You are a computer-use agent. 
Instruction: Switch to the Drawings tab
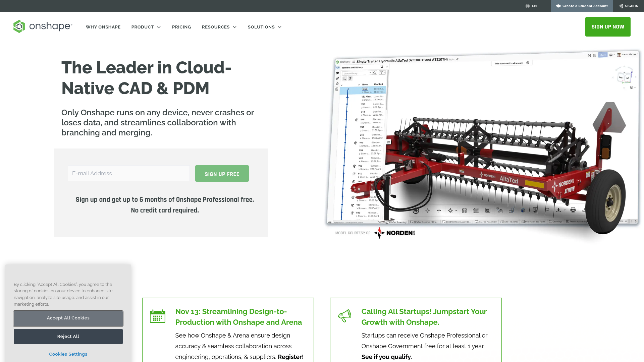click(556, 222)
